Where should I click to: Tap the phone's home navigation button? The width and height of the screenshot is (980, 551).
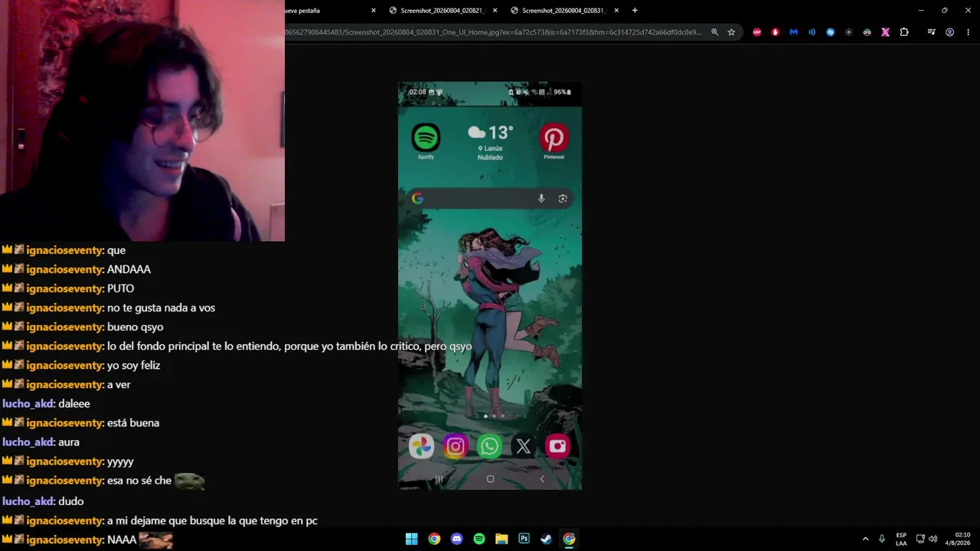(490, 479)
